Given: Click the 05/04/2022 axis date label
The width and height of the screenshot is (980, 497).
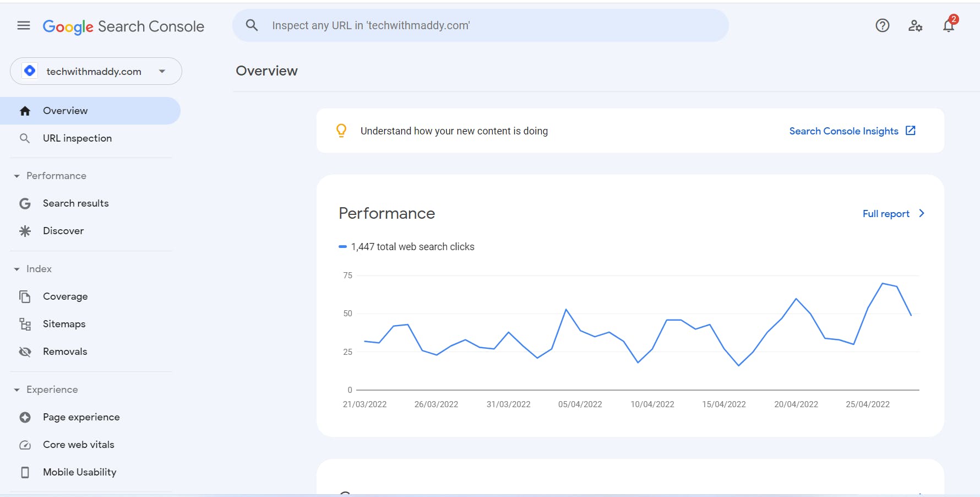Looking at the screenshot, I should 580,404.
